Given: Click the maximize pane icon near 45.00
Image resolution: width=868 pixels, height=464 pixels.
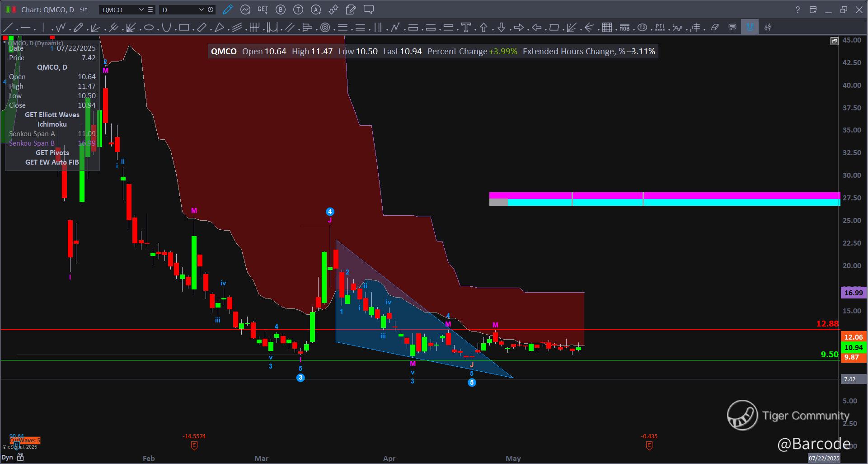Looking at the screenshot, I should coord(834,41).
